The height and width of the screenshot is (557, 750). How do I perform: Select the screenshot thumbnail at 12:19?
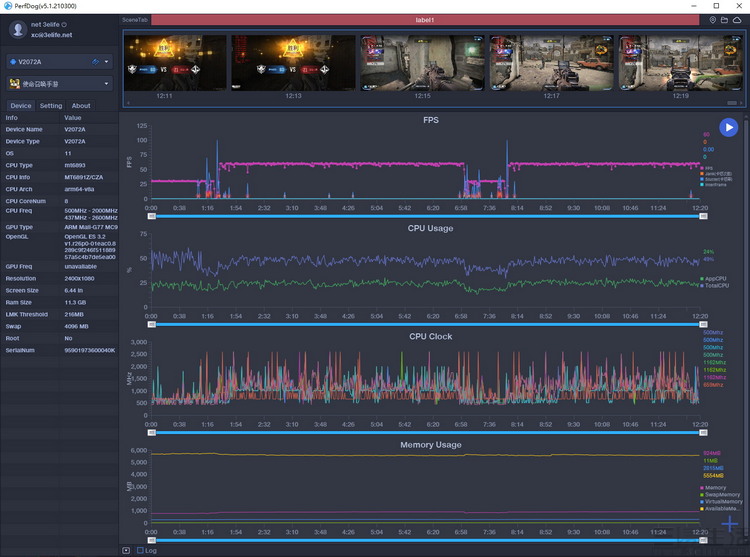pos(680,63)
